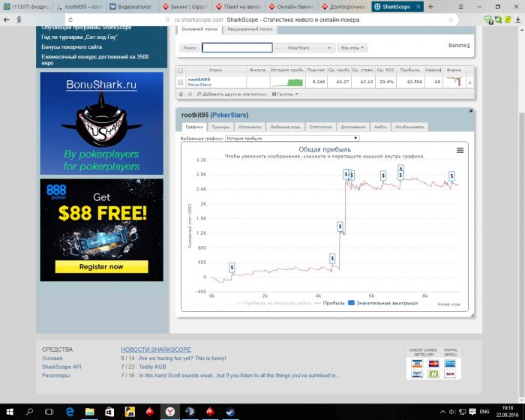
Task: Open Гид по турнирам Сит-энд-Гоу link
Action: click(79, 37)
